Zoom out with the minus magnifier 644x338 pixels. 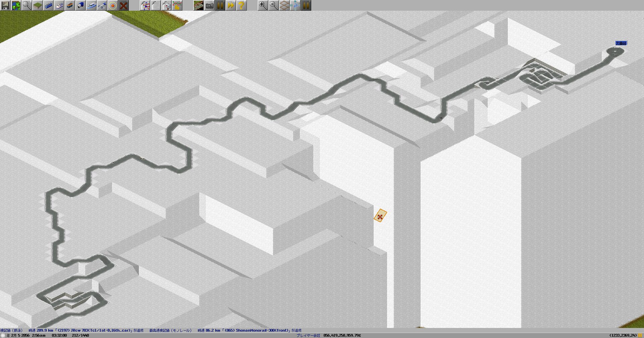[x=273, y=5]
